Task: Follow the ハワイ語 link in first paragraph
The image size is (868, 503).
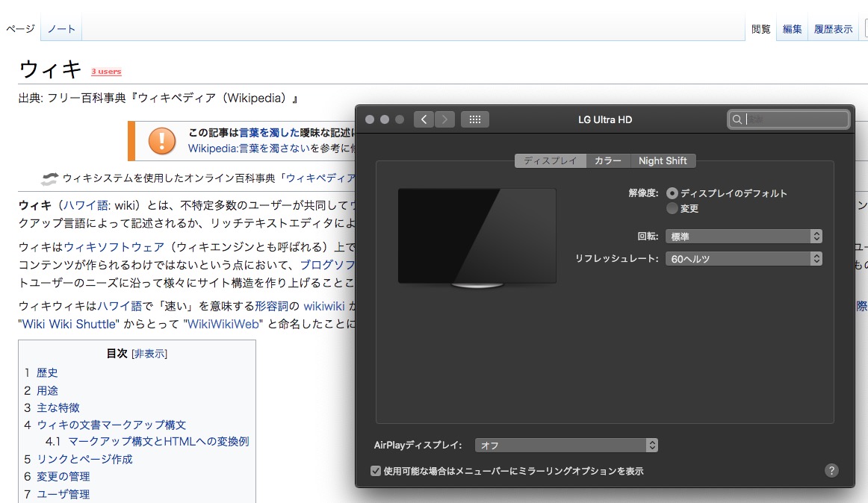Action: (86, 205)
